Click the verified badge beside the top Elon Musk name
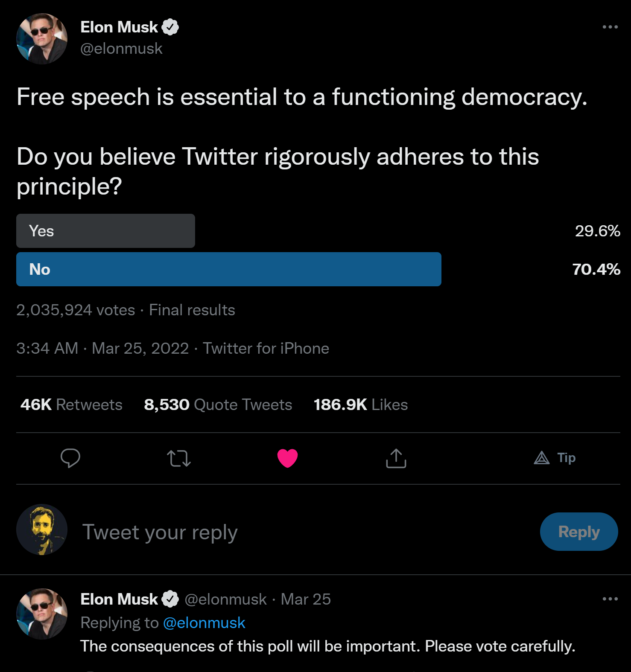The image size is (631, 672). (x=170, y=27)
